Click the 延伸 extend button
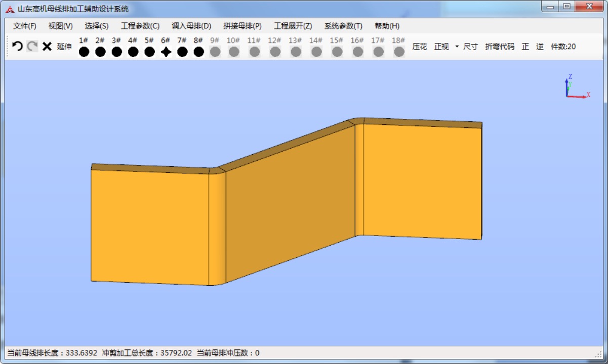 click(x=64, y=47)
